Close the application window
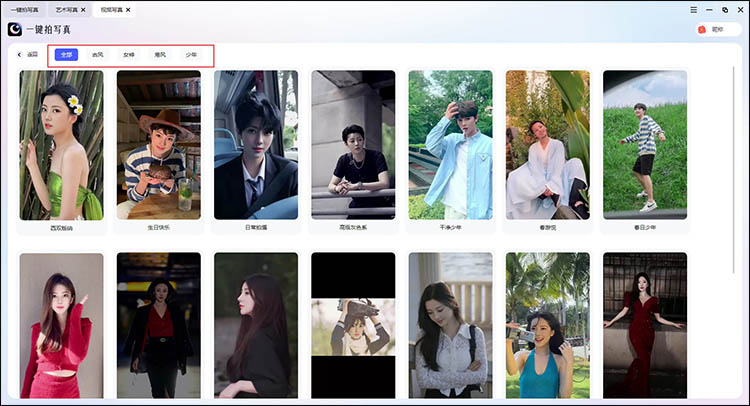This screenshot has width=750, height=406. (x=740, y=10)
